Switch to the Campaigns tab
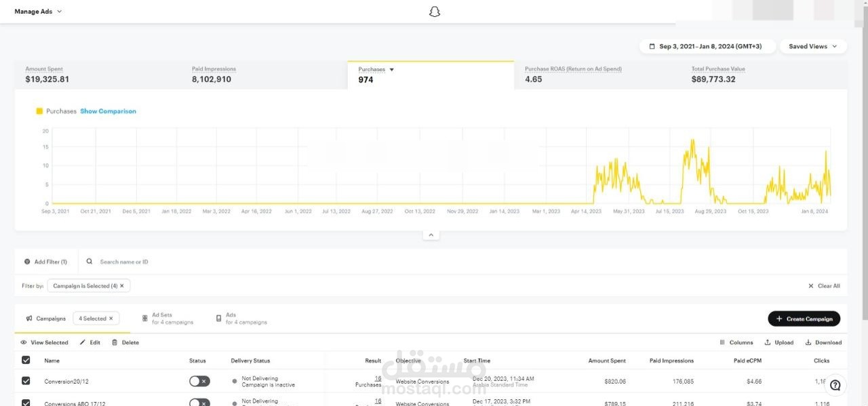 click(x=46, y=318)
